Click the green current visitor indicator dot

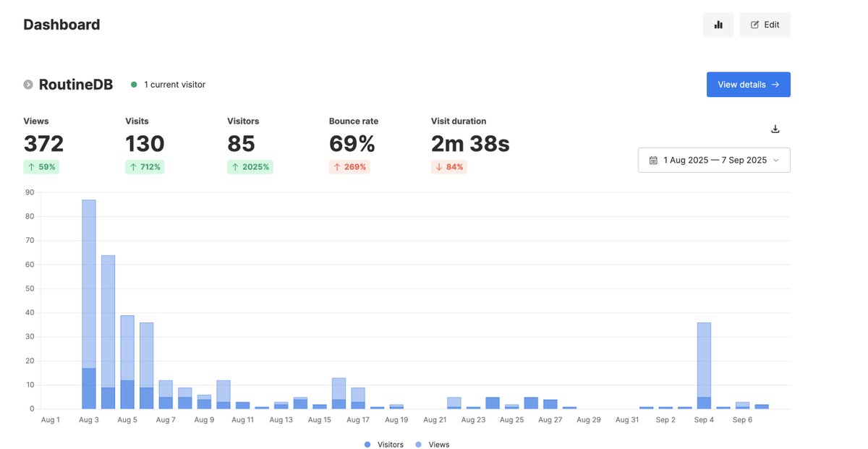pyautogui.click(x=133, y=84)
